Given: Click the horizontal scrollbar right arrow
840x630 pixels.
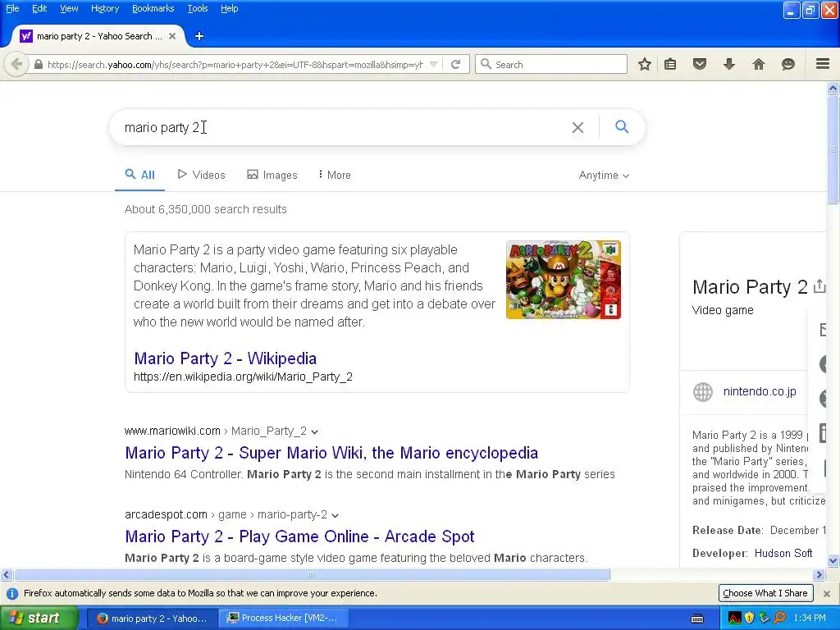Looking at the screenshot, I should click(x=819, y=575).
